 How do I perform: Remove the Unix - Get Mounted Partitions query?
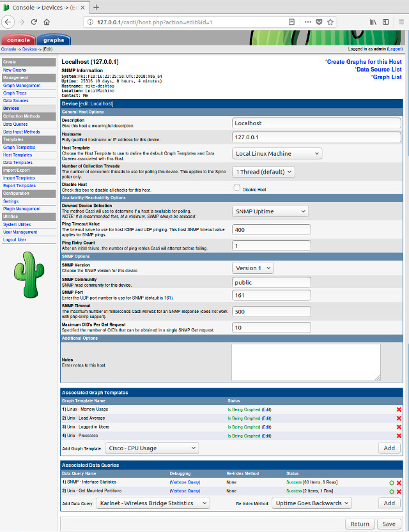pyautogui.click(x=399, y=491)
